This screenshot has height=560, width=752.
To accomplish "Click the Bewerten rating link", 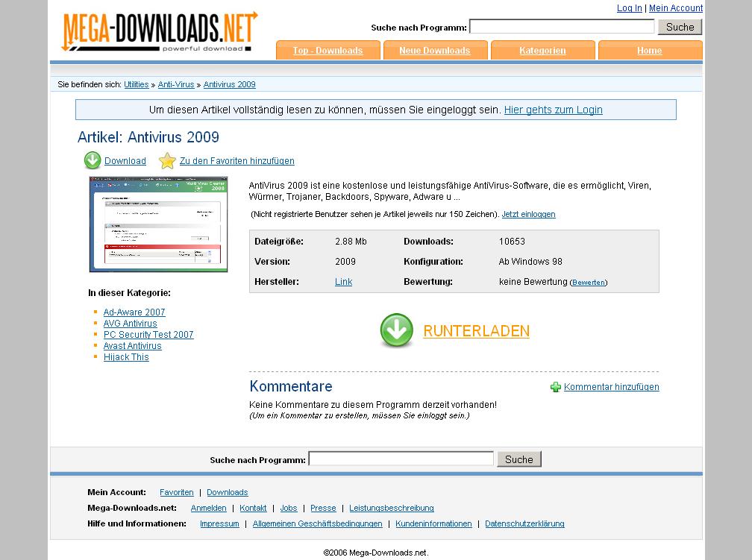I will (x=589, y=283).
